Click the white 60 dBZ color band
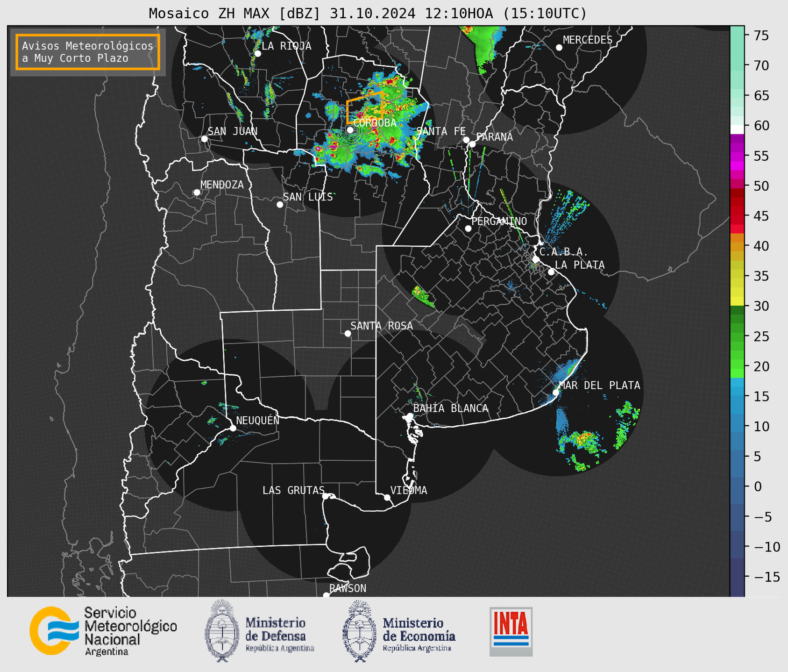This screenshot has height=672, width=788. click(737, 129)
